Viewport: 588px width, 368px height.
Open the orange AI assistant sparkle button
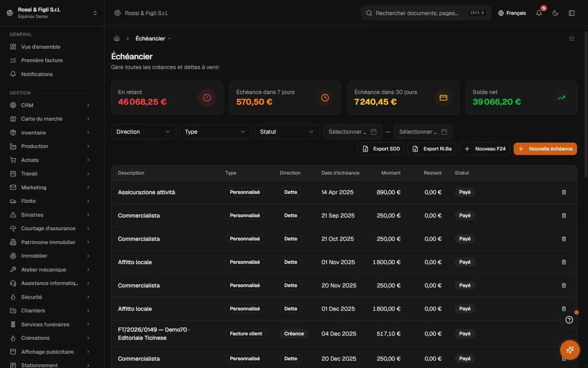[x=570, y=350]
